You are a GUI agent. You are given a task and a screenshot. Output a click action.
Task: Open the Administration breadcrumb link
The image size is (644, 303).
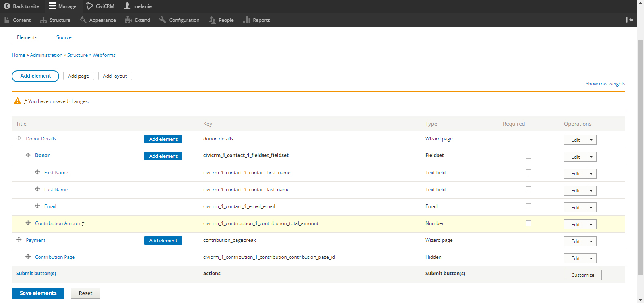click(x=46, y=55)
